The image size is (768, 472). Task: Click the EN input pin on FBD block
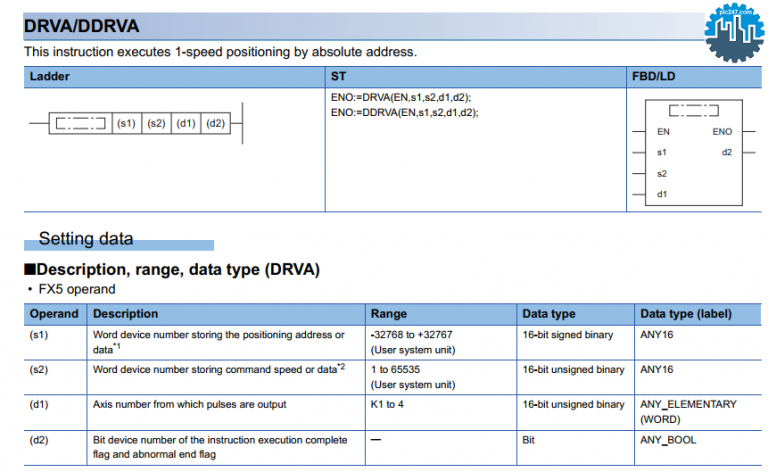(x=663, y=131)
